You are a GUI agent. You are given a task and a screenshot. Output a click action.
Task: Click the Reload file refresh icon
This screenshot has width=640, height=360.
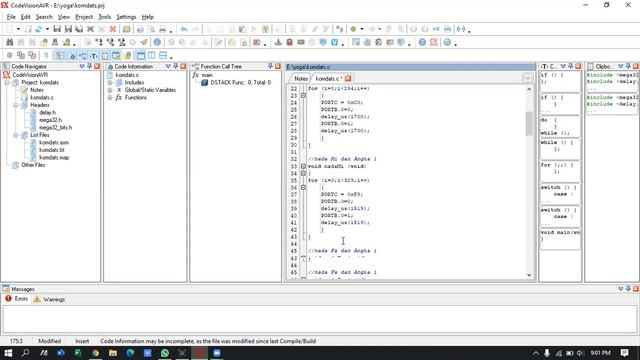(x=39, y=29)
